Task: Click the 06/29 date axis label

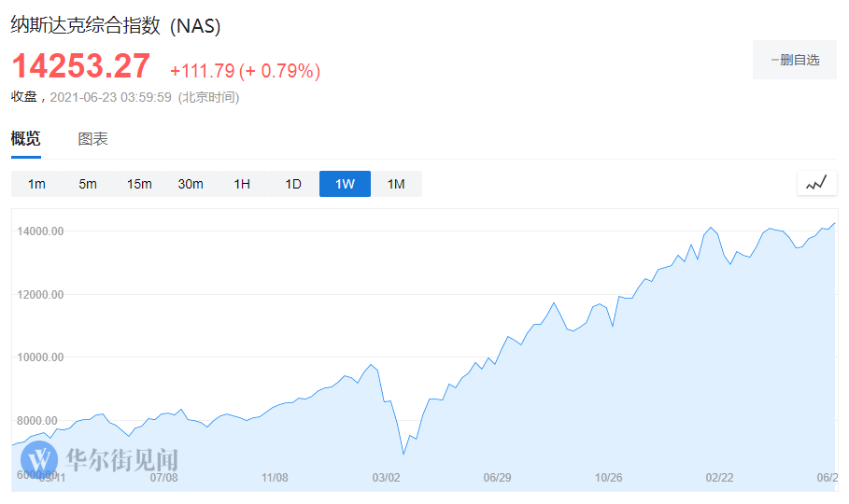Action: [497, 478]
